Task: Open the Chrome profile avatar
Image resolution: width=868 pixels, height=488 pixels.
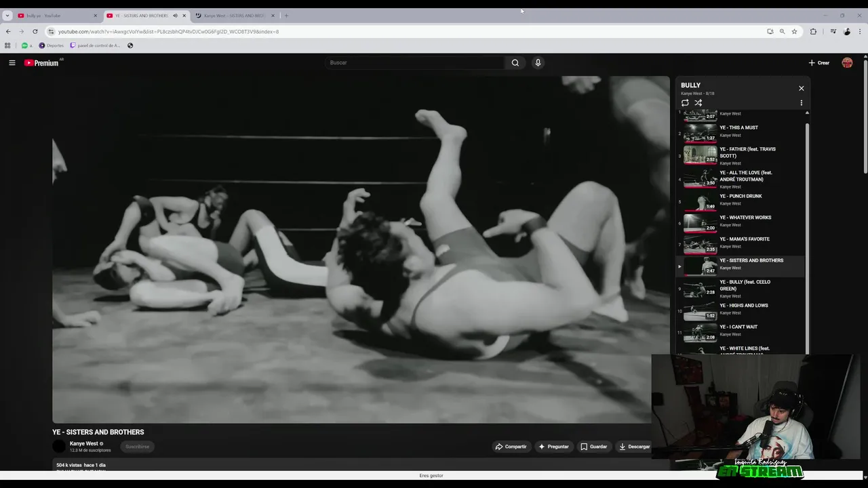Action: (x=847, y=31)
